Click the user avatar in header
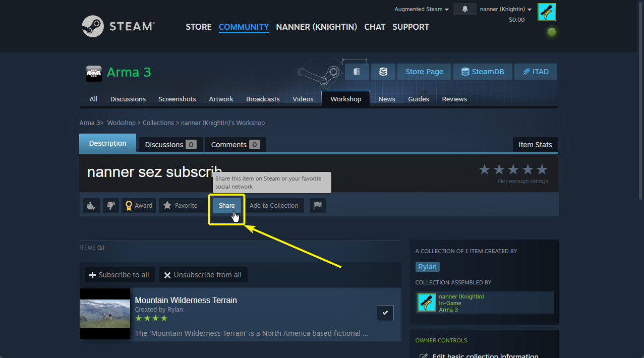Image resolution: width=644 pixels, height=358 pixels. pos(546,12)
